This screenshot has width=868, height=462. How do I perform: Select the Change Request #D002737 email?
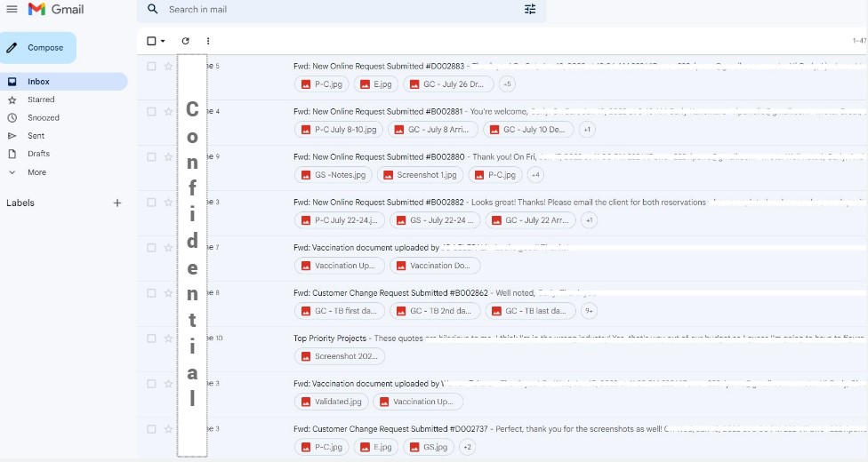click(151, 429)
